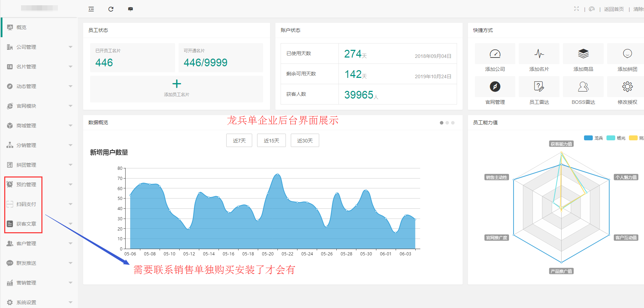
Task: Open 修改授权 gear shortcut icon
Action: click(627, 87)
